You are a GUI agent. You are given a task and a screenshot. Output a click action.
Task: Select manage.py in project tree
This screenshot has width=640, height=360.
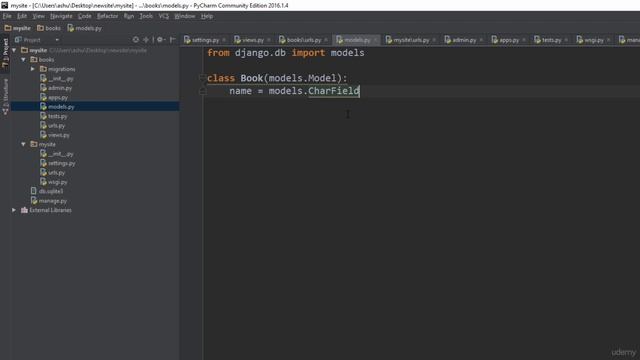(x=52, y=201)
